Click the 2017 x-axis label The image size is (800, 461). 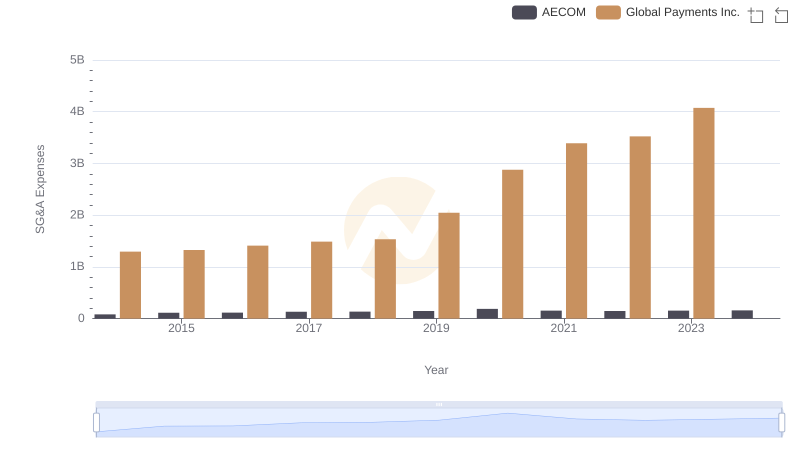309,328
